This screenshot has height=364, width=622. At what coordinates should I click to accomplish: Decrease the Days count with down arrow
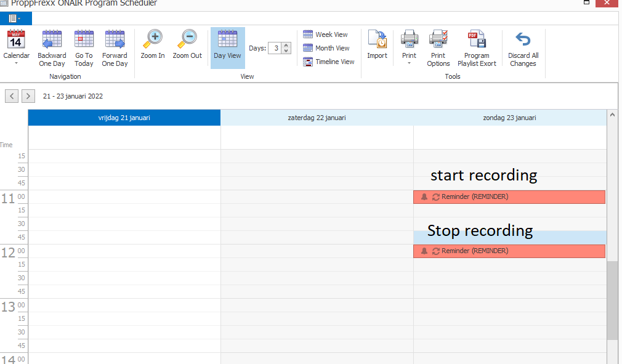tap(286, 51)
